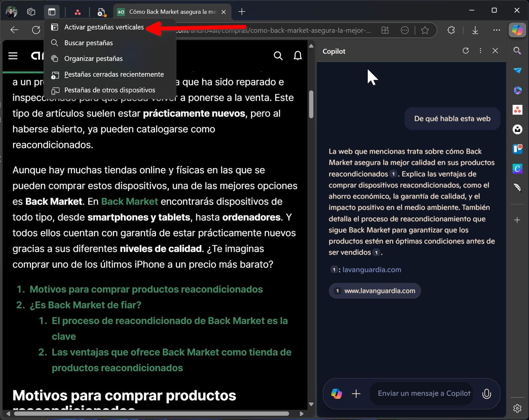Choose Buscar pestañas from the menu

click(110, 43)
